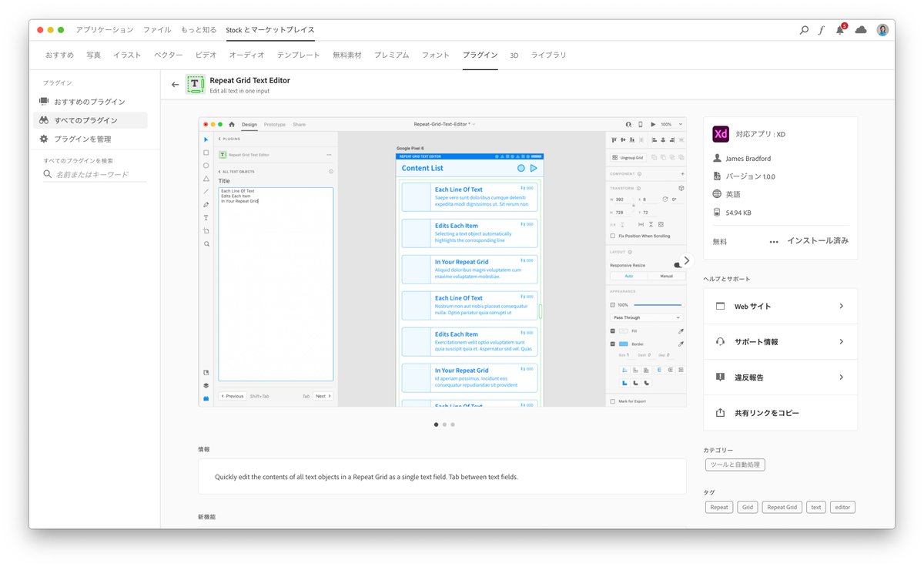Switch to もっと知る tab
Image resolution: width=924 pixels, height=567 pixels.
199,30
